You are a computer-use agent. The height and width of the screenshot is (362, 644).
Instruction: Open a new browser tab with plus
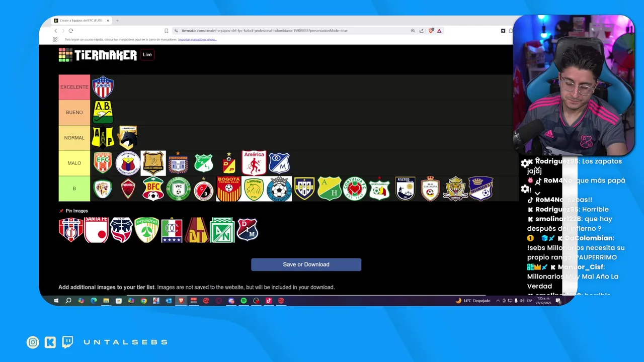tap(117, 21)
